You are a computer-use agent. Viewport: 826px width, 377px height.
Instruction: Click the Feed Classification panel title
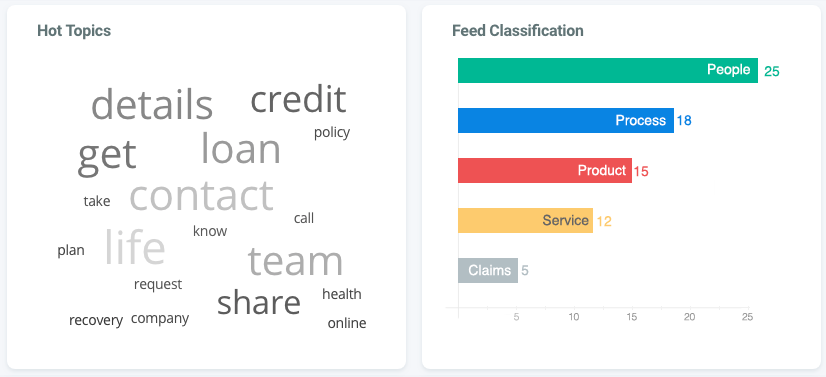coord(518,31)
